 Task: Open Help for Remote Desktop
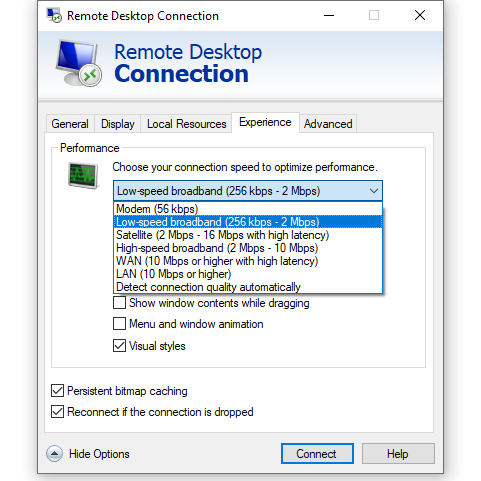(398, 454)
